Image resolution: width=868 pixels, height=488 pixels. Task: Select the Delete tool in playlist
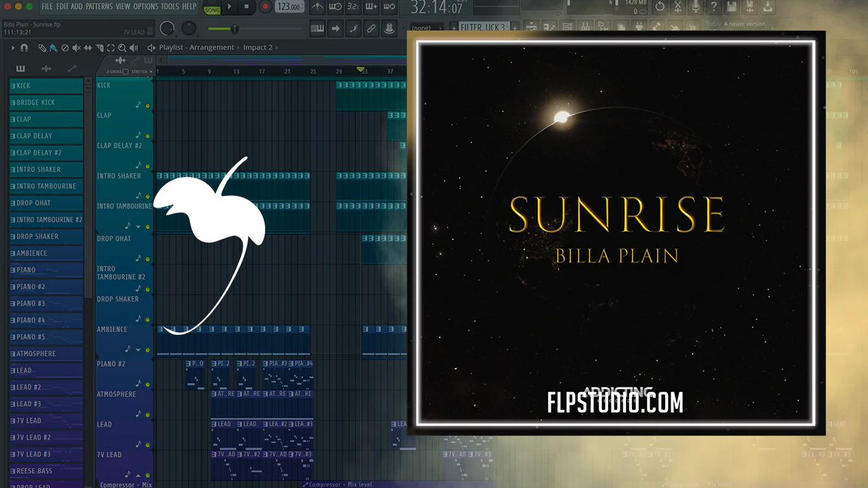click(x=64, y=48)
